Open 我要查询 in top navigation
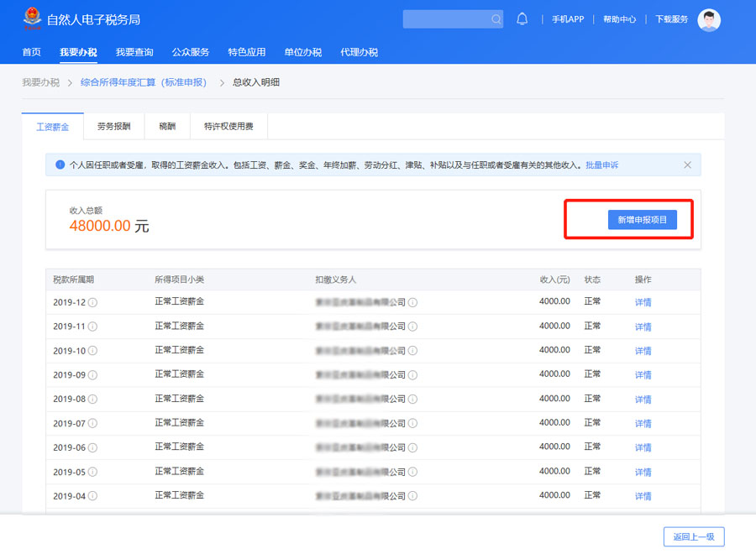The width and height of the screenshot is (756, 554). (134, 52)
